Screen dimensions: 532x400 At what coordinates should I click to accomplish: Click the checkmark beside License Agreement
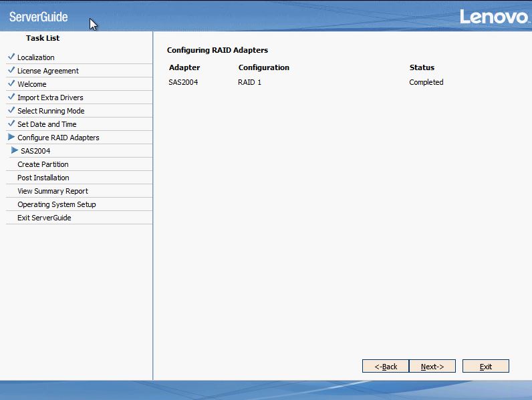(11, 70)
